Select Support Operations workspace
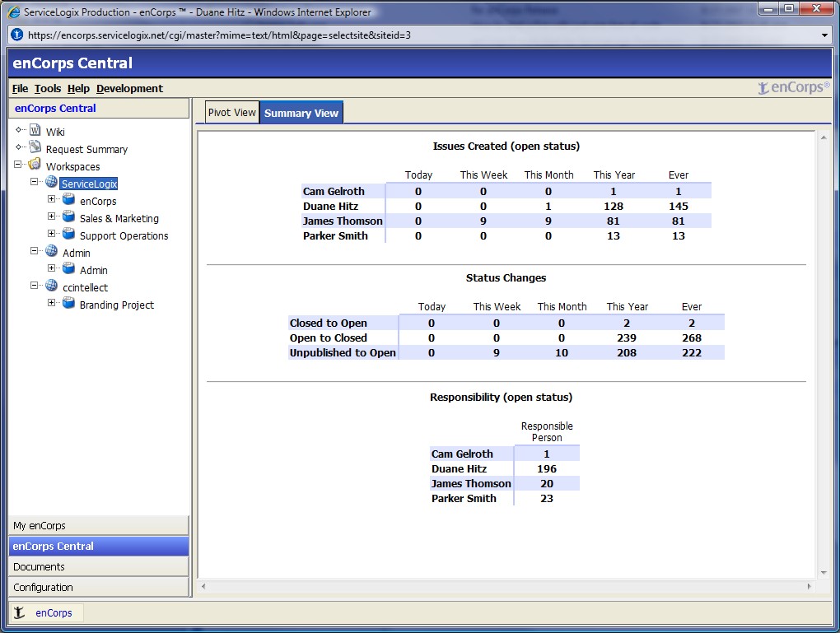The image size is (840, 633). point(124,235)
